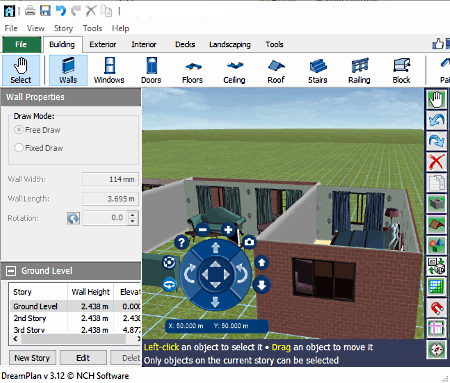The image size is (450, 383).
Task: Click the zoom in plus button on navigator
Action: tap(228, 230)
